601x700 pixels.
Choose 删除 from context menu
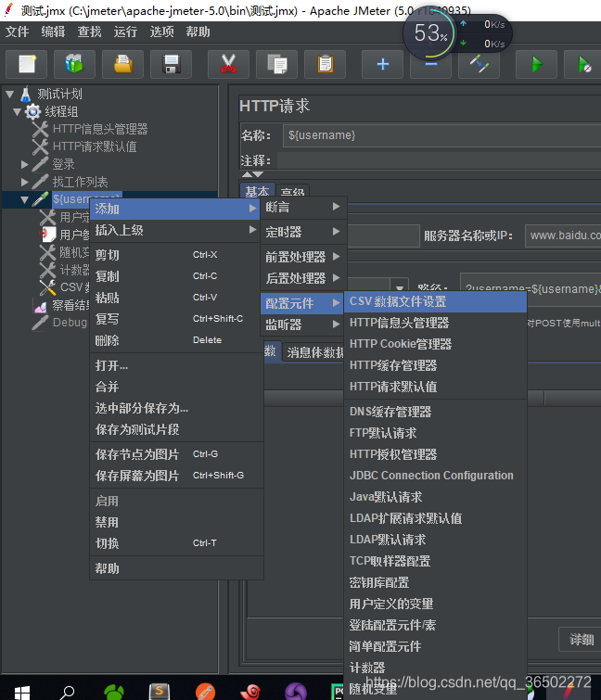click(176, 340)
